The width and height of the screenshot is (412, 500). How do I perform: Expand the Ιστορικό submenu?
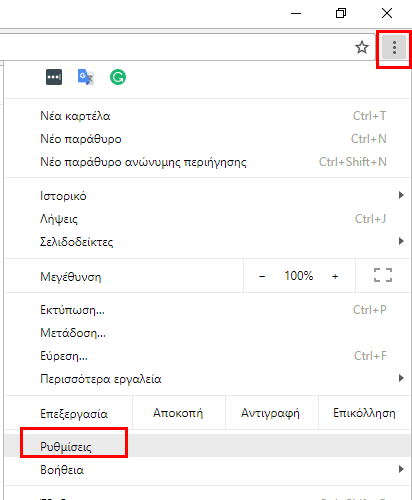point(207,196)
